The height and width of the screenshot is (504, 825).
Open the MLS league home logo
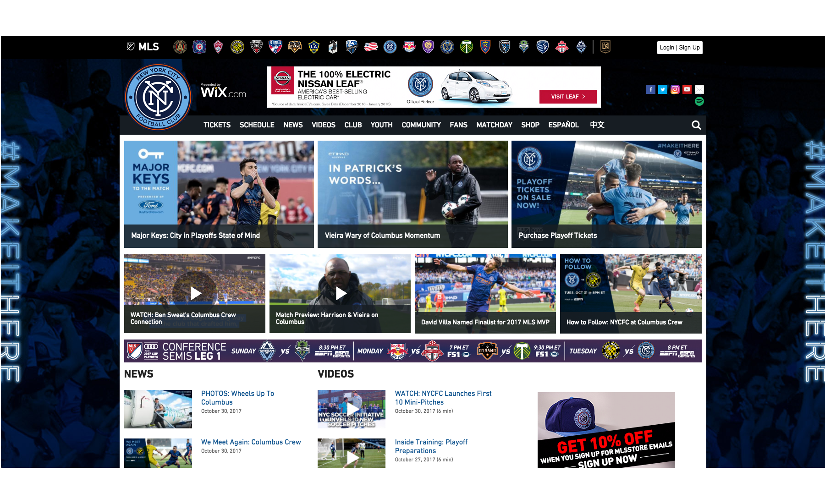(x=143, y=47)
